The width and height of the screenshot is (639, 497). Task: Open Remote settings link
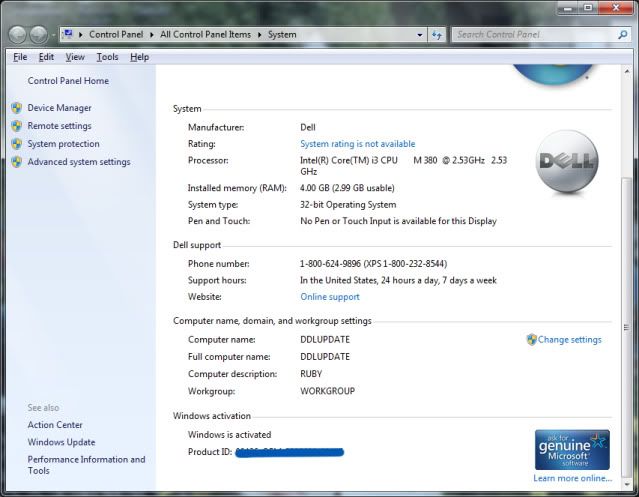[x=59, y=126]
